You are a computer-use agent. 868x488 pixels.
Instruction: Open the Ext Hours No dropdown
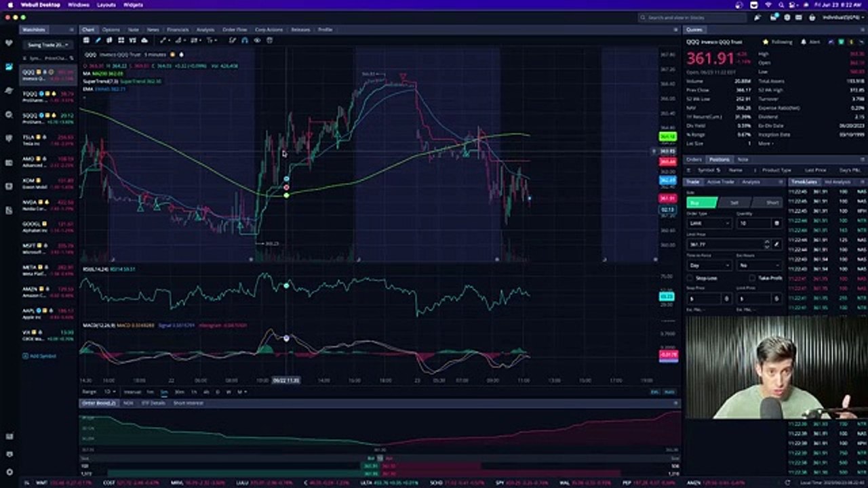[759, 266]
